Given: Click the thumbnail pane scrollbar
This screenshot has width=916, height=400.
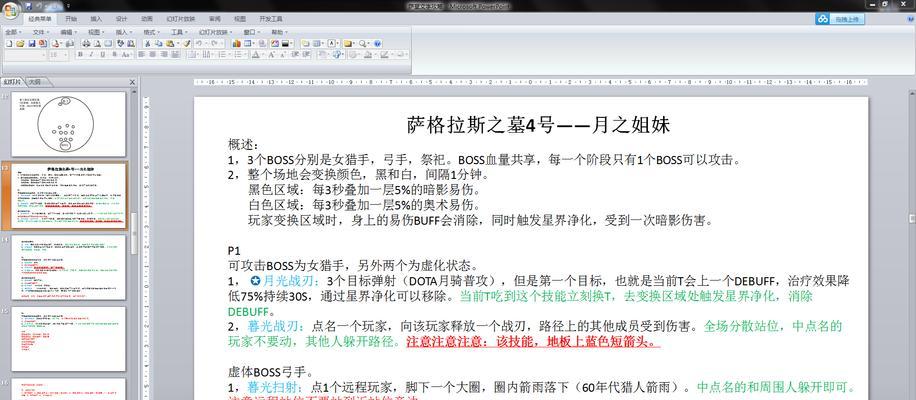Looking at the screenshot, I should click(x=134, y=234).
